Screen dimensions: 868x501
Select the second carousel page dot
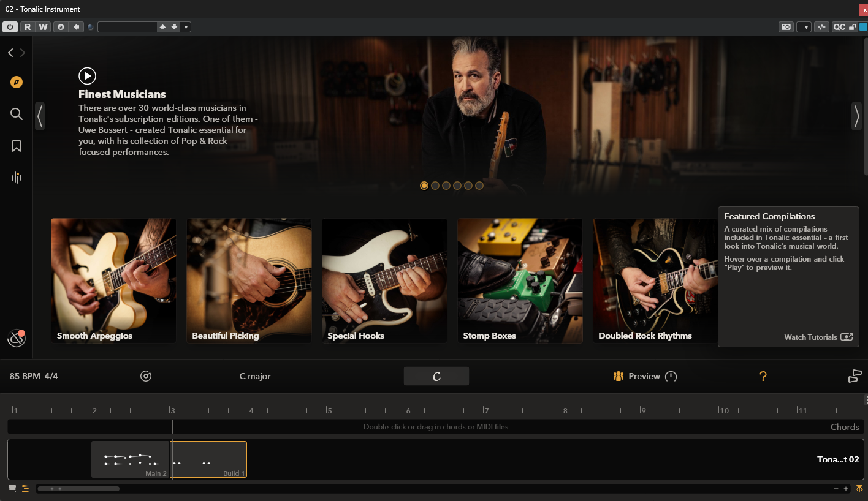435,186
